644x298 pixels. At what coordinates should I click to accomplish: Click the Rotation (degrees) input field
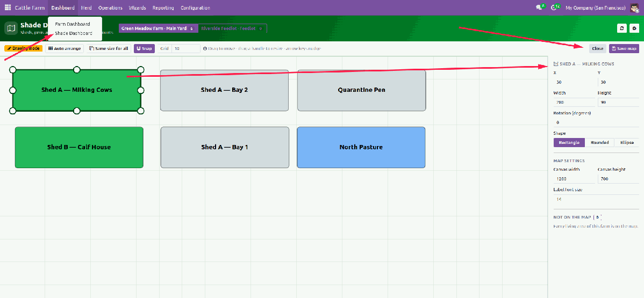(596, 122)
